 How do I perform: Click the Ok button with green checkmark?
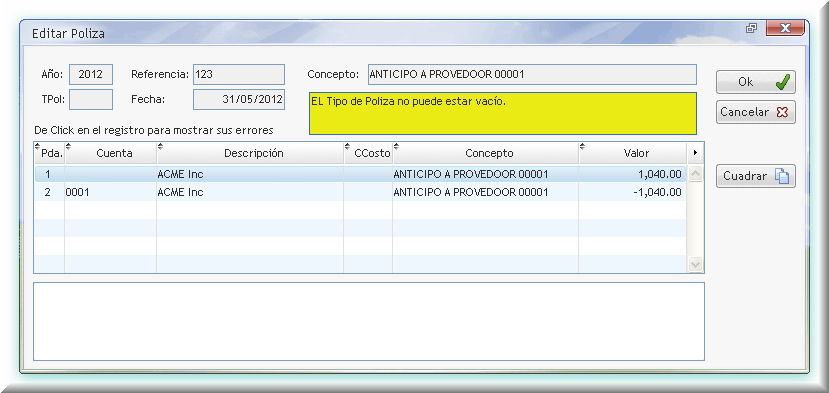(756, 82)
